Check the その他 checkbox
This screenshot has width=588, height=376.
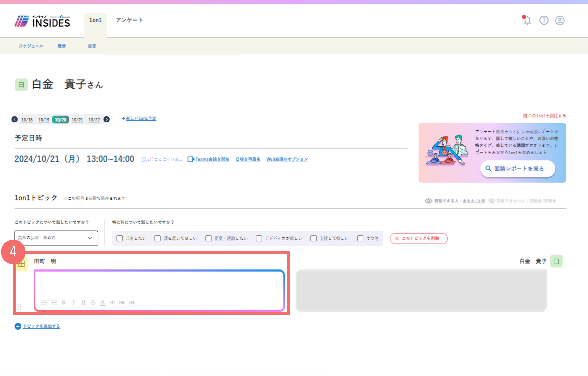(360, 238)
